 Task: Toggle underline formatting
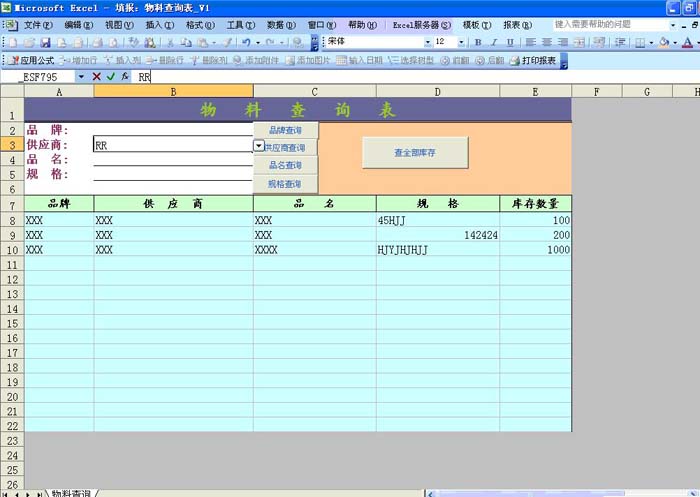point(508,42)
